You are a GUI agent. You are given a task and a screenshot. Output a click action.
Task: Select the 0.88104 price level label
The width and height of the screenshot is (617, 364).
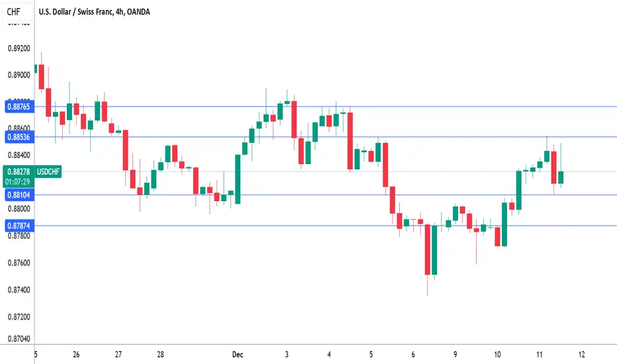point(19,195)
